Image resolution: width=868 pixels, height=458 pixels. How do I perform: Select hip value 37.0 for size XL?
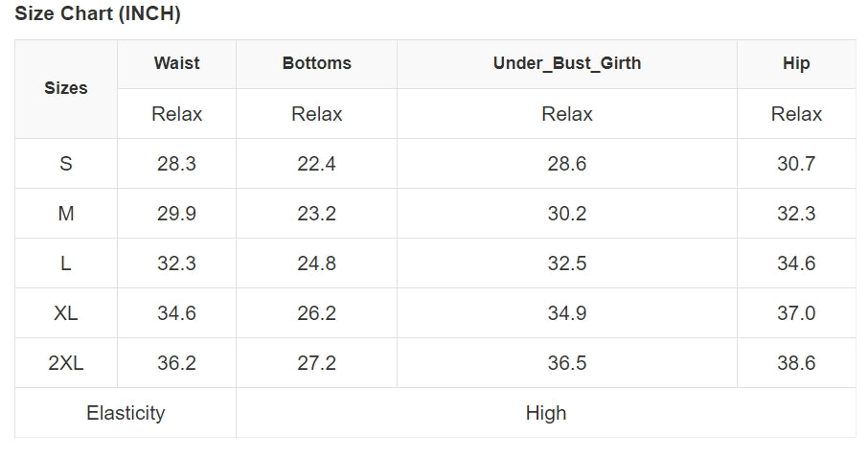pyautogui.click(x=796, y=313)
